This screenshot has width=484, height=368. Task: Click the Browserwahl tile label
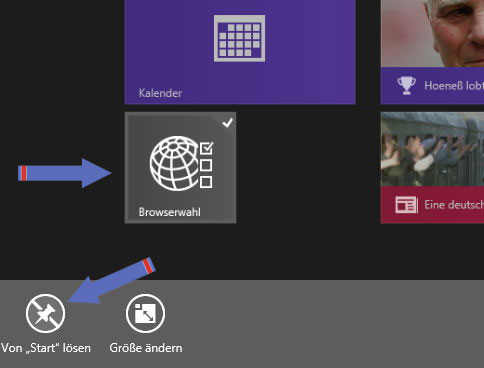point(169,212)
